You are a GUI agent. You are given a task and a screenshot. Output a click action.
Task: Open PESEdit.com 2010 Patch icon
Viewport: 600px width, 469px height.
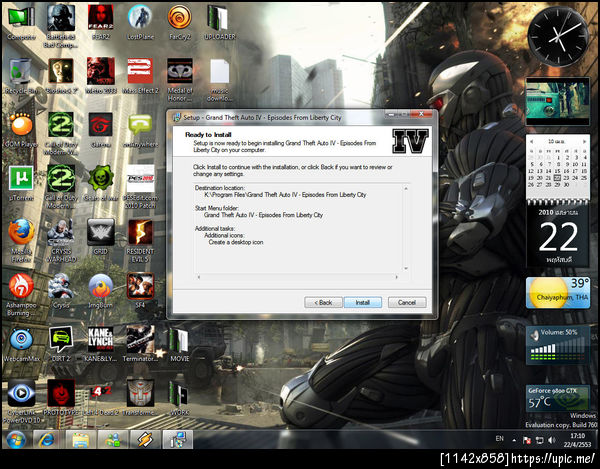tap(140, 187)
